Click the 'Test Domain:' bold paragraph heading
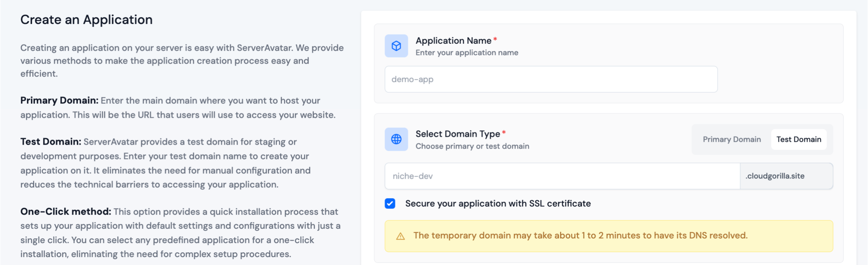 51,142
